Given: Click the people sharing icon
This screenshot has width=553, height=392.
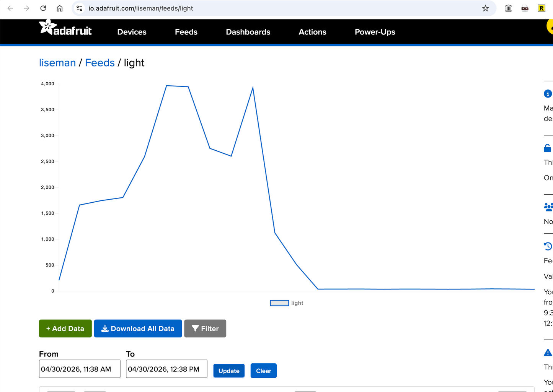Looking at the screenshot, I should [x=548, y=207].
